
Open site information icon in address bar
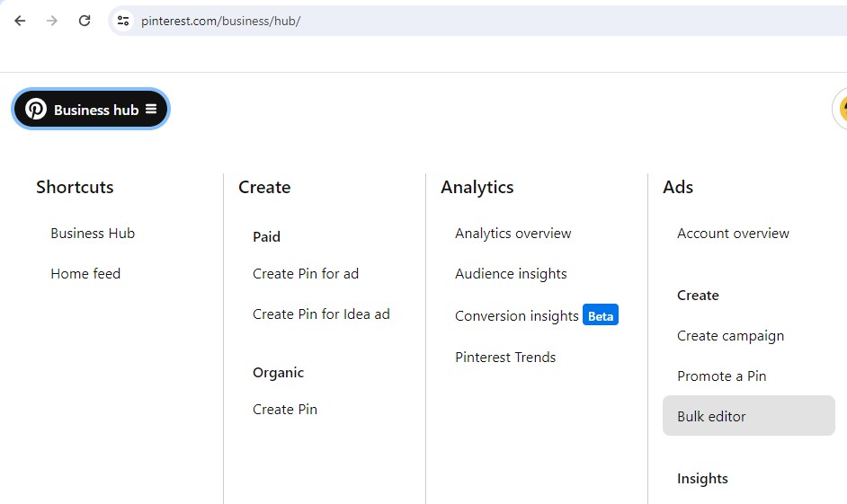[x=123, y=21]
